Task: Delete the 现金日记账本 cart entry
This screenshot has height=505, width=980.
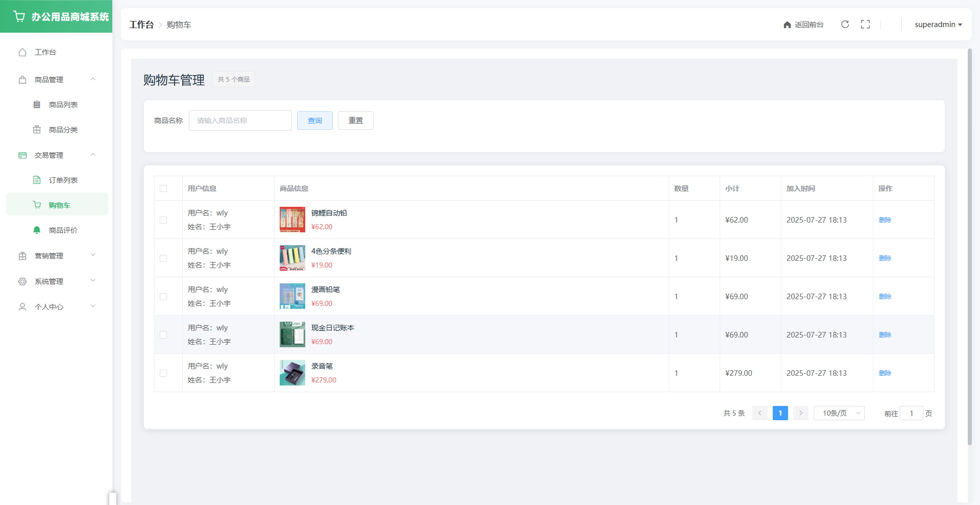Action: (x=885, y=335)
